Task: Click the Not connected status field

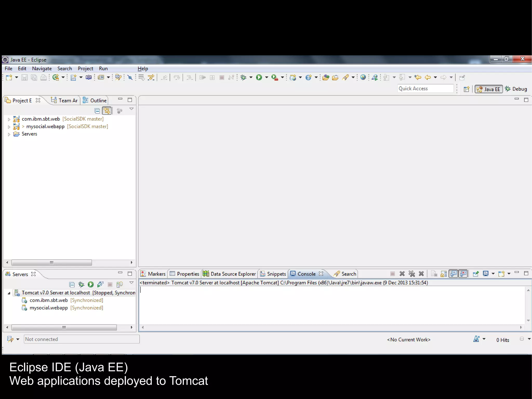Action: point(82,339)
